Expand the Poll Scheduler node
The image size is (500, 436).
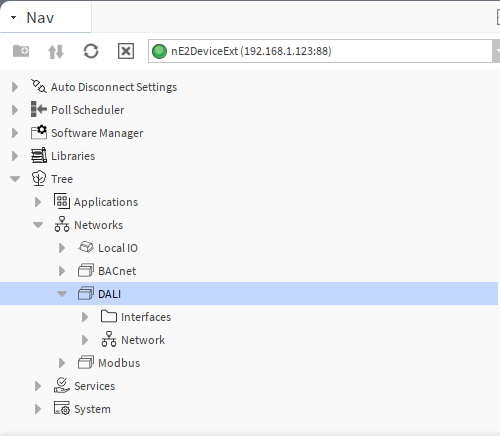pos(15,110)
